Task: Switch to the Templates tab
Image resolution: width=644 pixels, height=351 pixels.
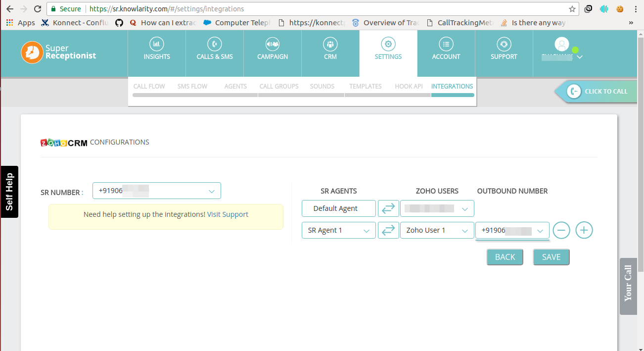Action: tap(366, 86)
